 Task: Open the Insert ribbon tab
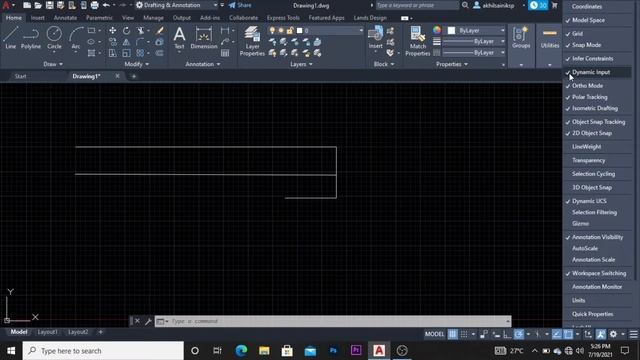(38, 18)
